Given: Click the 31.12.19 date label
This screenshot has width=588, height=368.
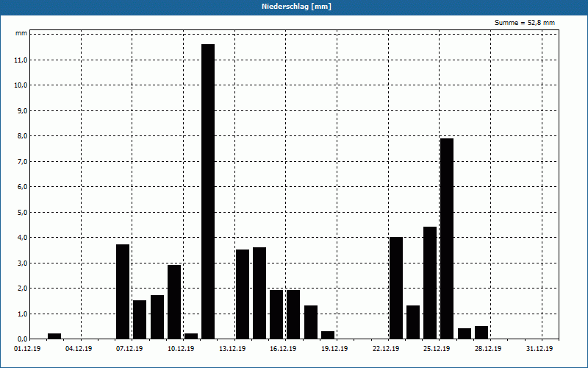Looking at the screenshot, I should click(539, 349).
